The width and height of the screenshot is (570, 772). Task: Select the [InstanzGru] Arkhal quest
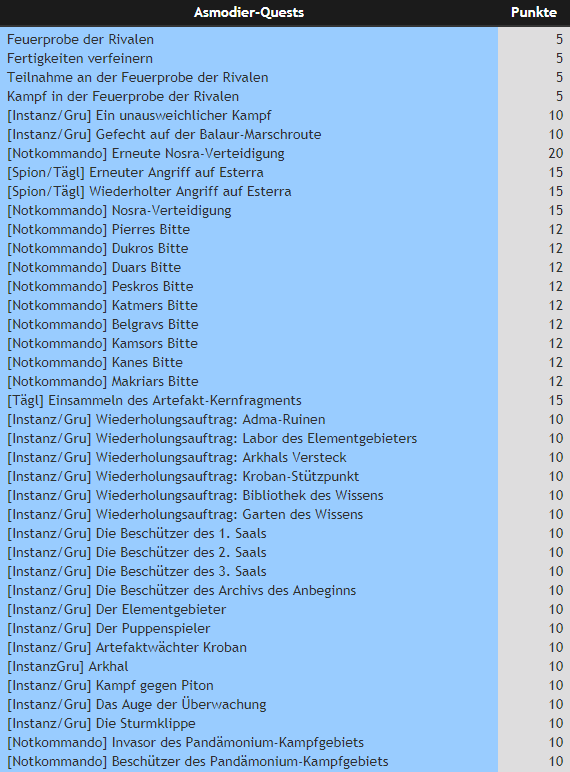tap(67, 667)
